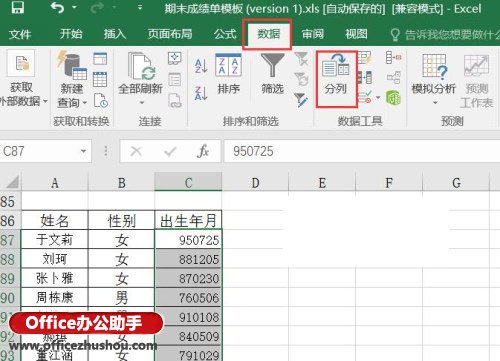Click the cell containing 870230
This screenshot has width=500, height=361.
click(x=188, y=278)
